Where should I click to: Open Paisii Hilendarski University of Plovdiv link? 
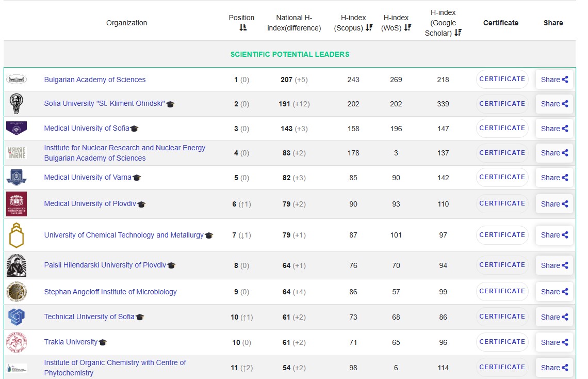[x=105, y=265]
